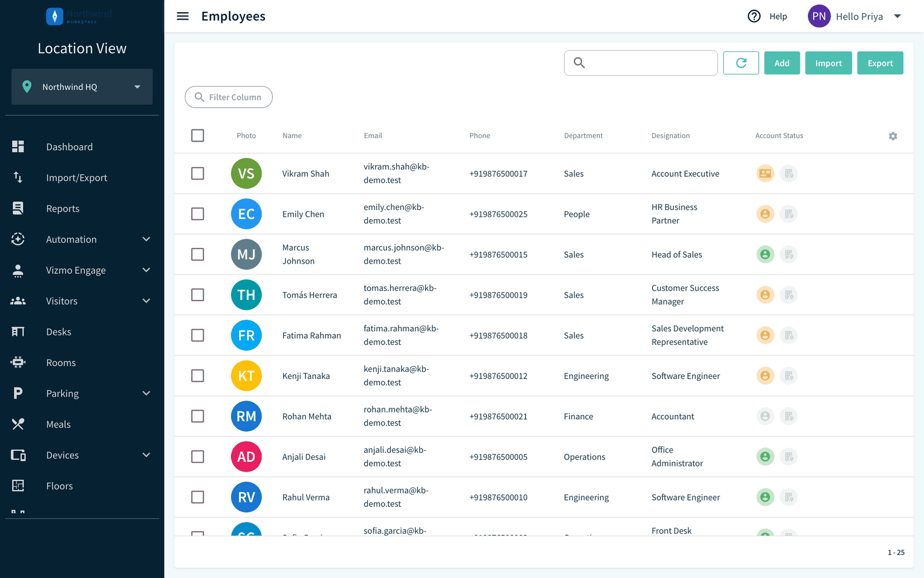Image resolution: width=924 pixels, height=578 pixels.
Task: Click the Help question mark icon
Action: click(754, 16)
